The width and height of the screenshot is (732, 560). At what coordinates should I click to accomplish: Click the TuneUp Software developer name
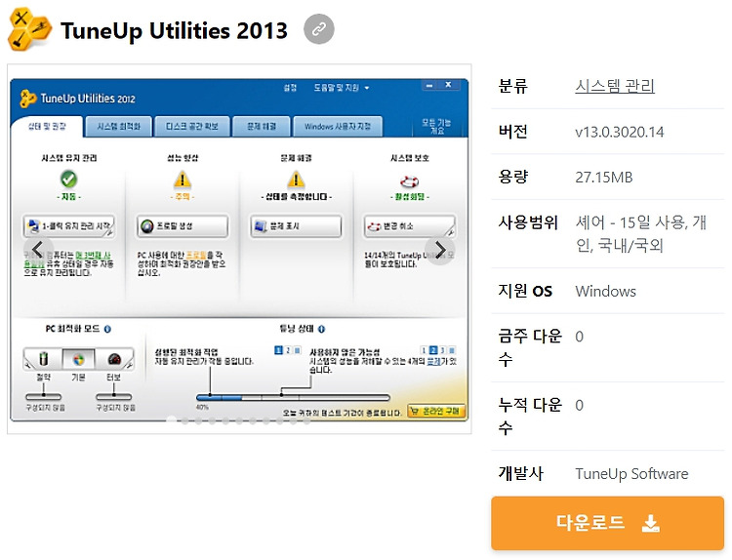point(631,474)
